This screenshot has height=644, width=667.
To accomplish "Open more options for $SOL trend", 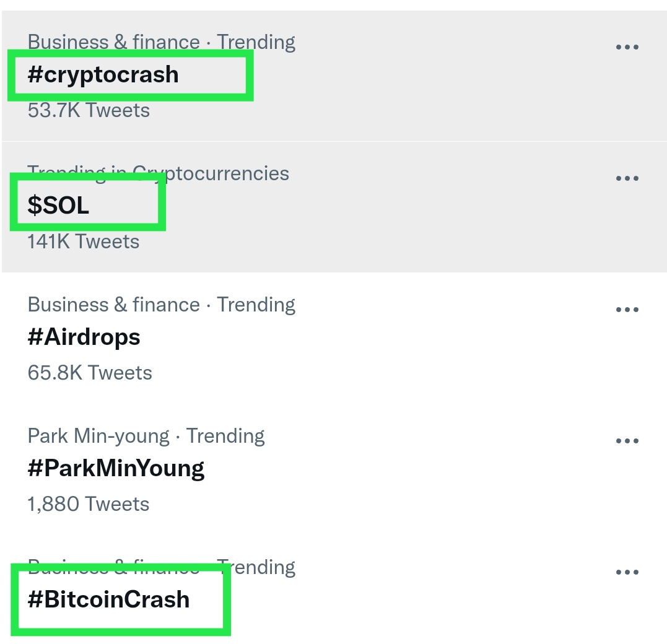I will pos(627,178).
